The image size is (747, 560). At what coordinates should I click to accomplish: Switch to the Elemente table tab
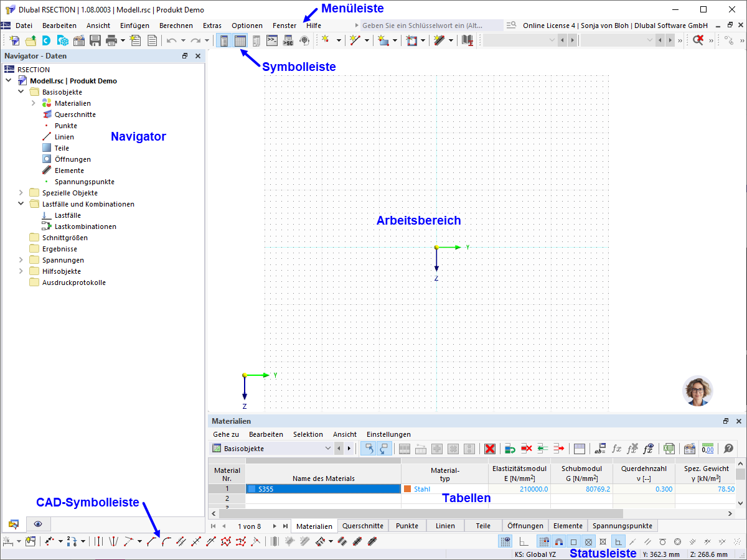[568, 526]
